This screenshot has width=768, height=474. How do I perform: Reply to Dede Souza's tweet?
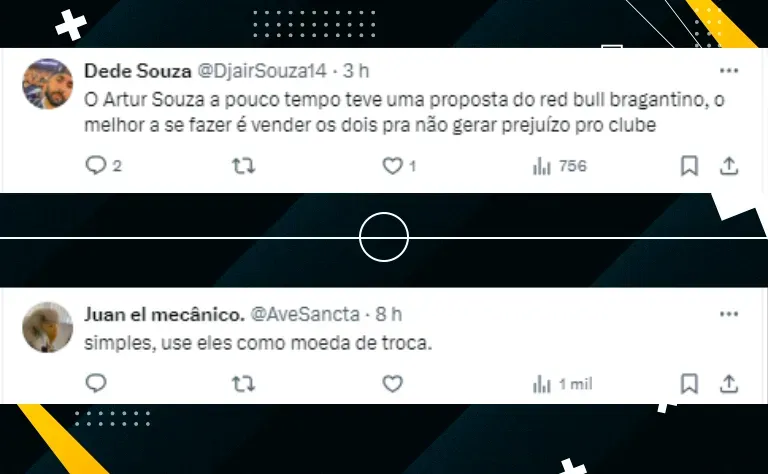(x=96, y=166)
